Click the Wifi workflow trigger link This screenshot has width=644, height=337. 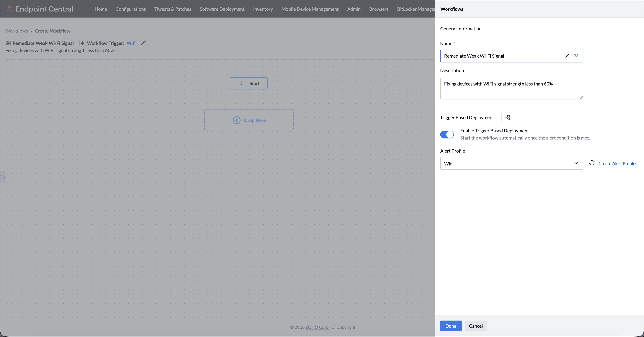pyautogui.click(x=131, y=43)
